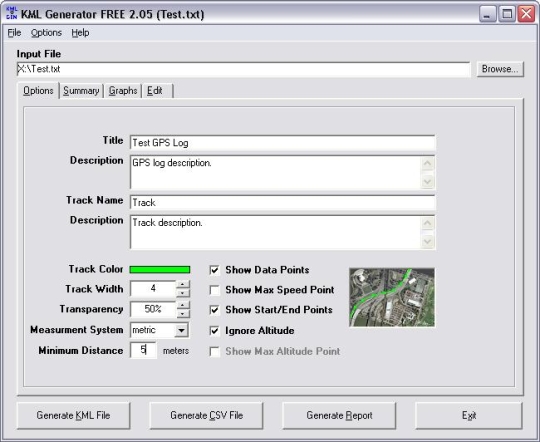The height and width of the screenshot is (442, 540).
Task: Select the Options tab
Action: (x=38, y=91)
